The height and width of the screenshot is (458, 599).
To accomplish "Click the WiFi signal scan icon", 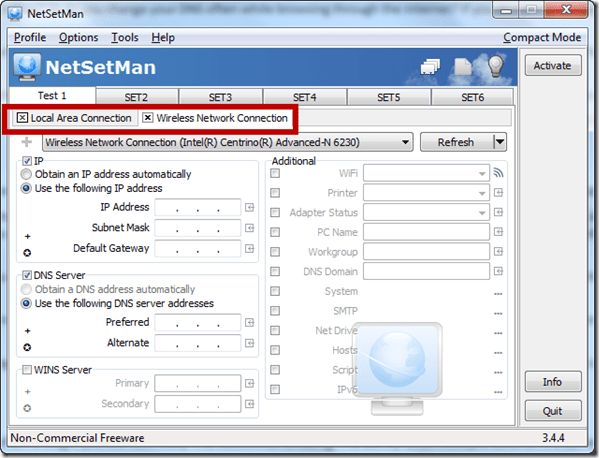I will pos(498,173).
